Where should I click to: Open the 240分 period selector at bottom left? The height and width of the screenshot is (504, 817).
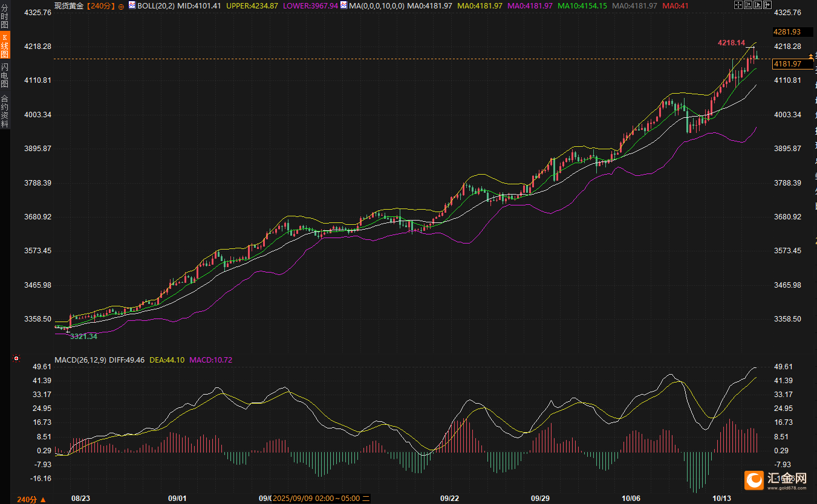(31, 499)
